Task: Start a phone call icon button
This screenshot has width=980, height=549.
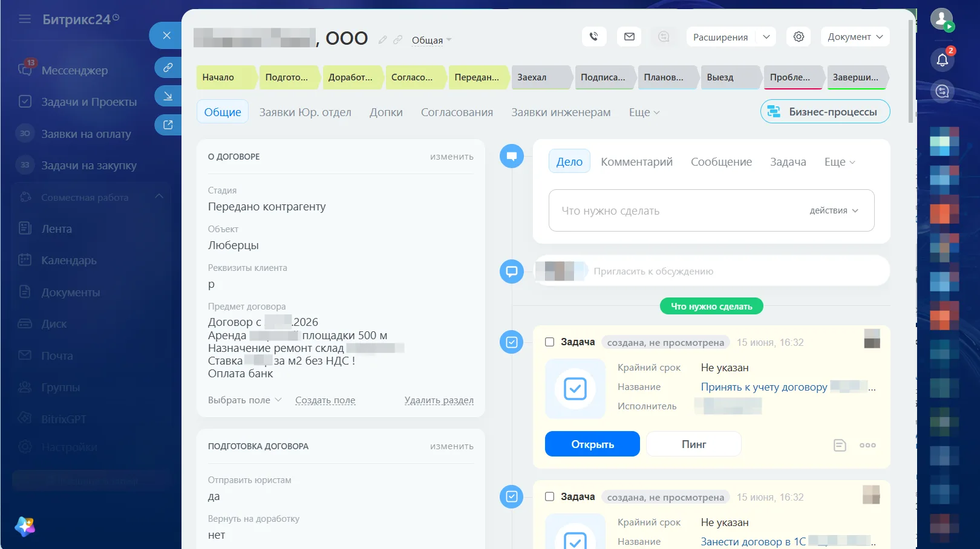Action: tap(594, 37)
